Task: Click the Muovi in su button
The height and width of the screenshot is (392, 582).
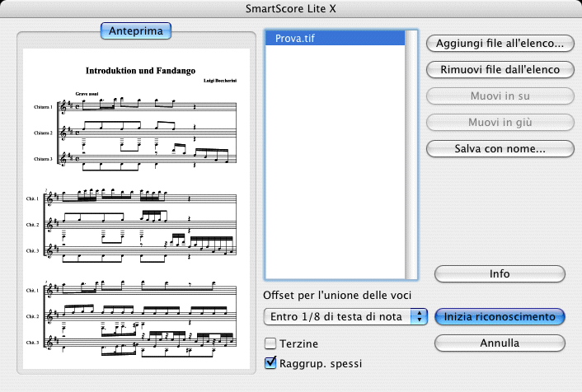Action: pyautogui.click(x=498, y=96)
